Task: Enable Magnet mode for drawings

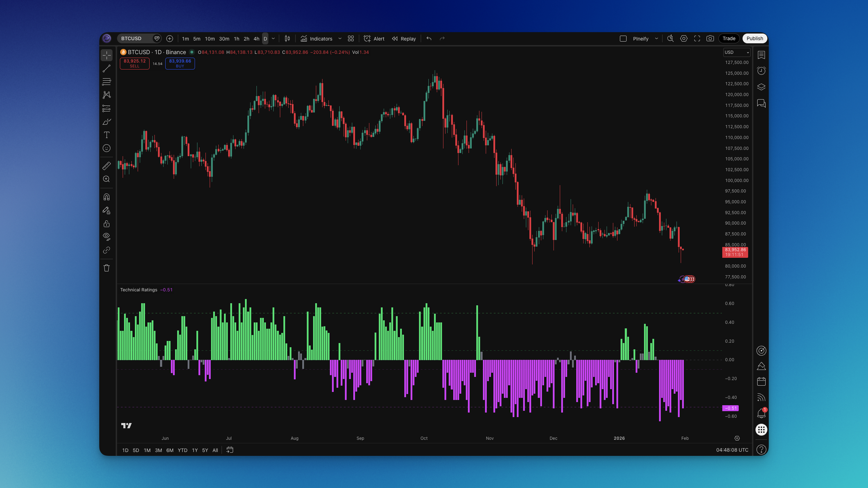Action: [107, 197]
